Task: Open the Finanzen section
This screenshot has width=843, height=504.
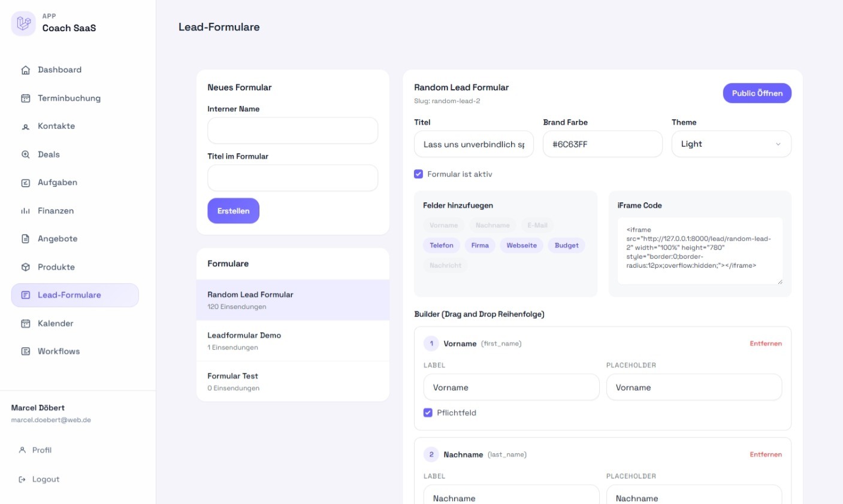Action: pyautogui.click(x=75, y=211)
